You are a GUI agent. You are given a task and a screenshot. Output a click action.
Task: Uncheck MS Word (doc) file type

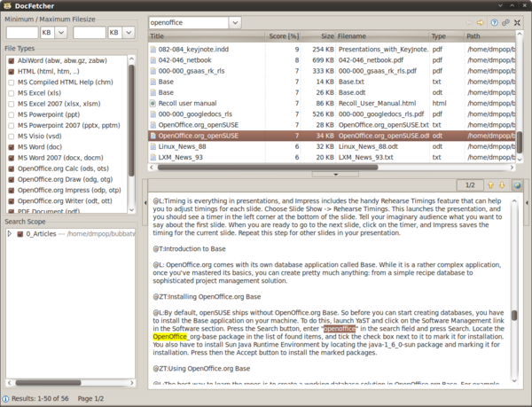click(12, 147)
